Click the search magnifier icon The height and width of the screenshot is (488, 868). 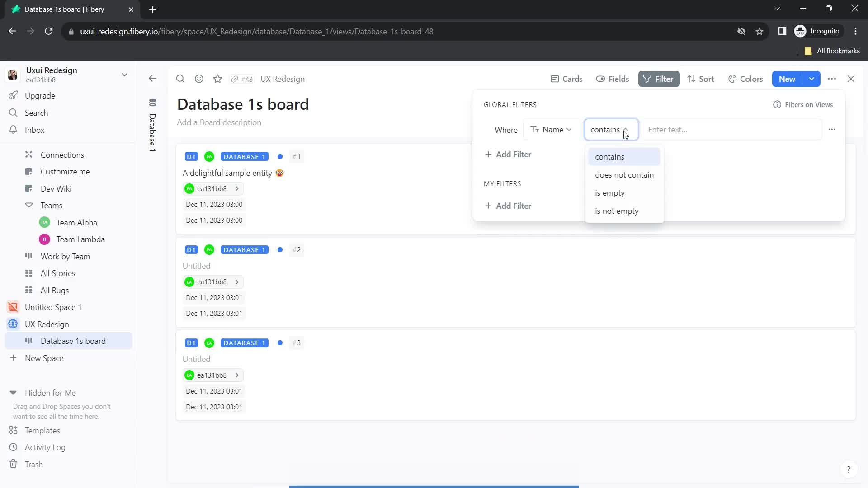pos(181,79)
